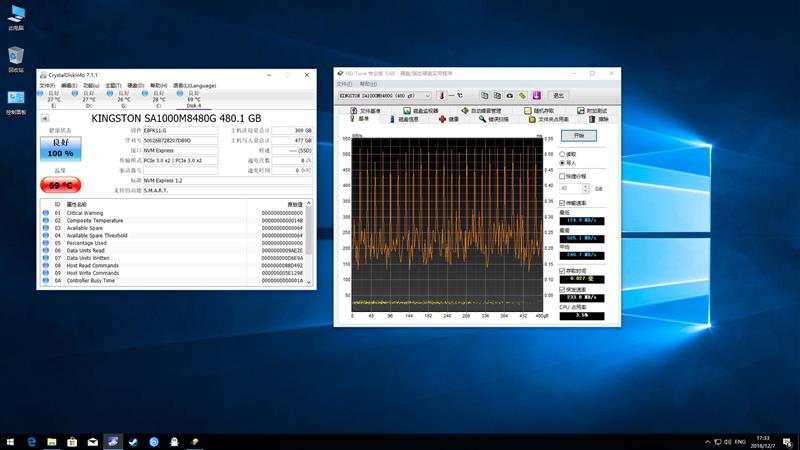Click scroll-down arrow of SMART list

[309, 282]
